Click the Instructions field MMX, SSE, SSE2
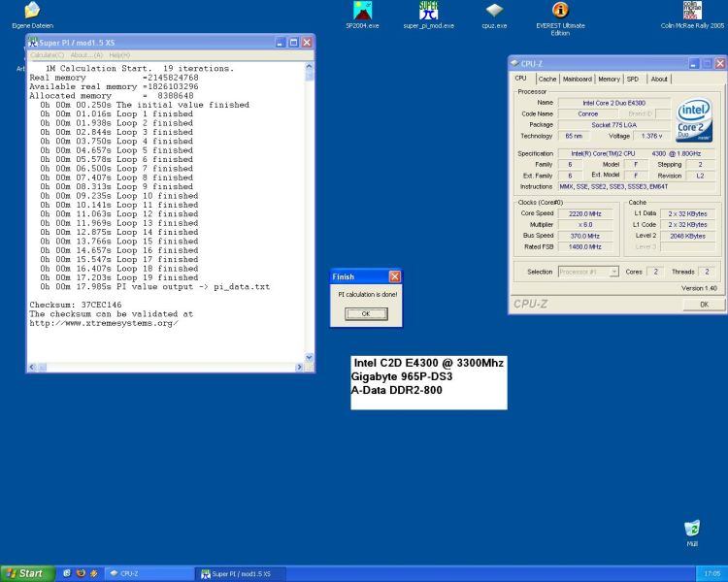Screen dimensions: 728x582 (637, 186)
